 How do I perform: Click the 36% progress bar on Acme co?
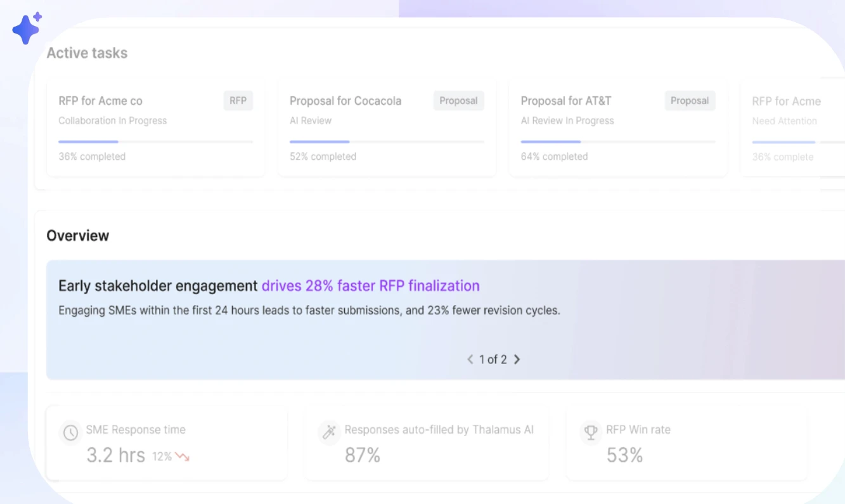[x=156, y=142]
